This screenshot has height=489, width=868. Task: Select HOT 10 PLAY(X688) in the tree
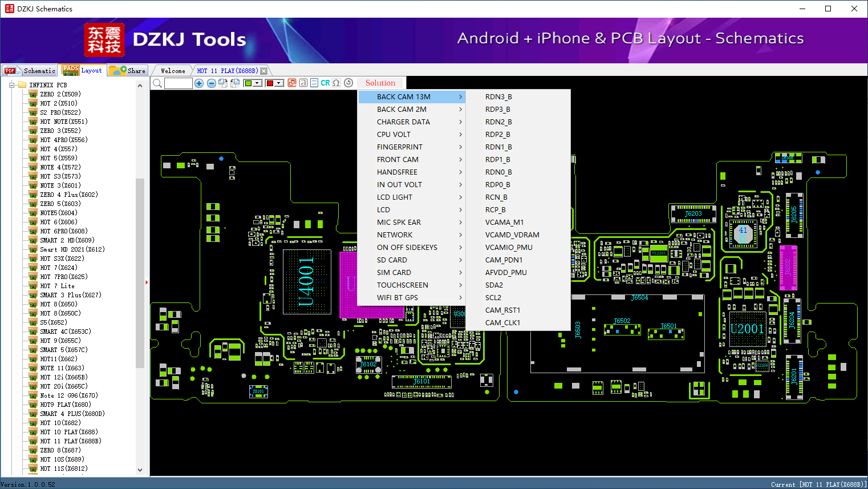69,432
